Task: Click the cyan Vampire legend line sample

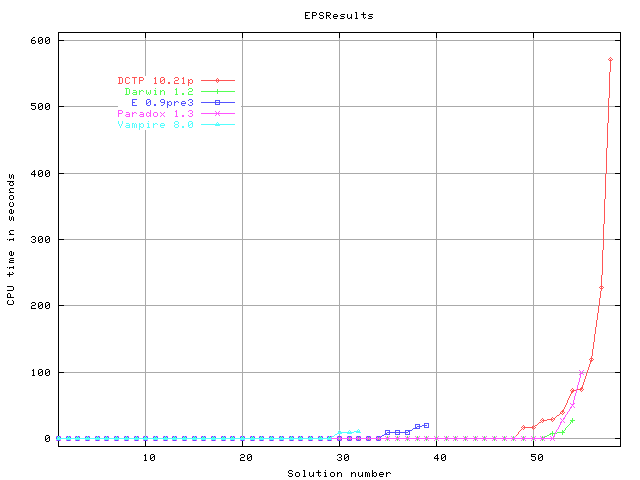Action: 218,125
